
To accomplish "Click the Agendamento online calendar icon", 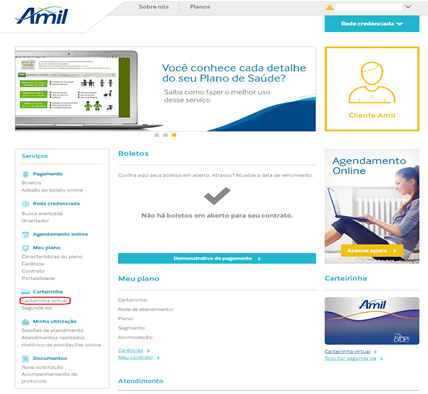I will click(x=25, y=234).
